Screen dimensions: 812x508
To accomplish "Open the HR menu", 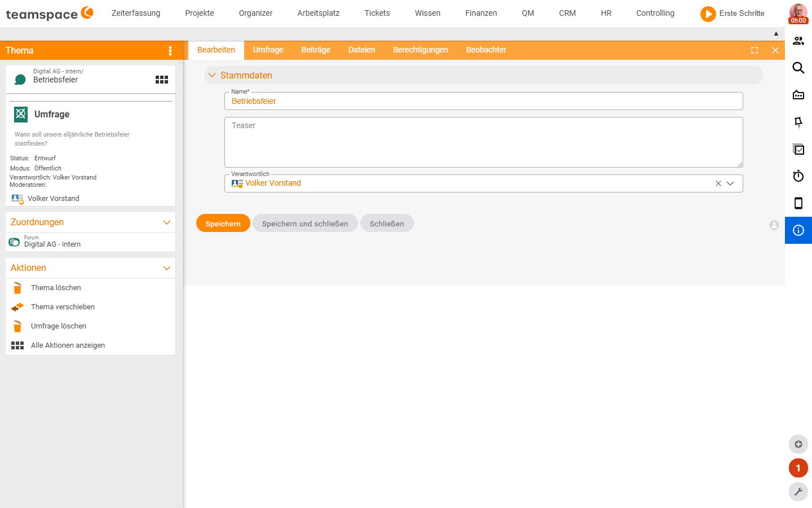I will [x=606, y=13].
